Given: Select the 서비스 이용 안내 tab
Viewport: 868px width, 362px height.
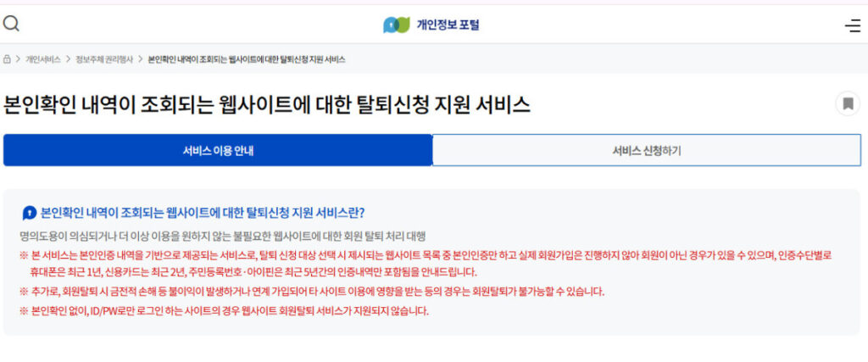Looking at the screenshot, I should (218, 150).
